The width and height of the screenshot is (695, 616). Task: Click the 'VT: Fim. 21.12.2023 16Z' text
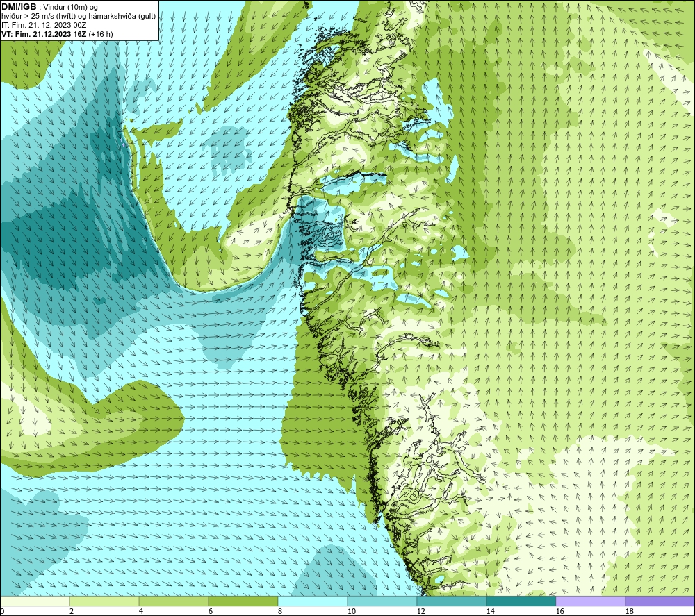(44, 34)
